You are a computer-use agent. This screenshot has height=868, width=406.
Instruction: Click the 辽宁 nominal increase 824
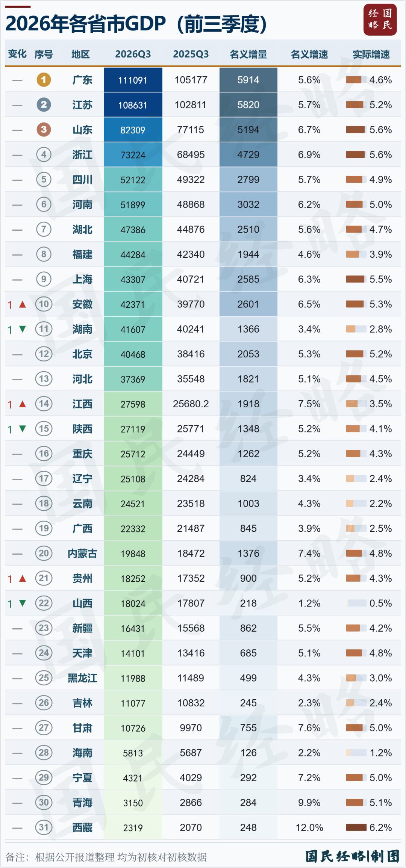(x=248, y=479)
